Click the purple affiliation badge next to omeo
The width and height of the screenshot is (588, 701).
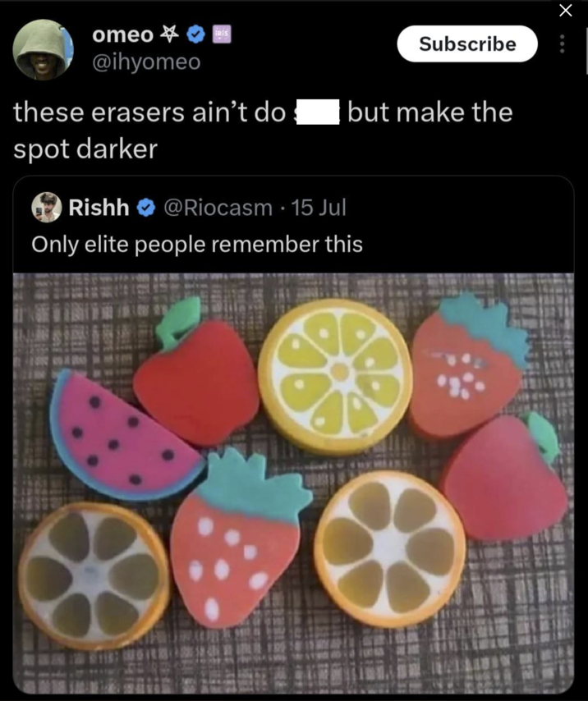(x=222, y=34)
